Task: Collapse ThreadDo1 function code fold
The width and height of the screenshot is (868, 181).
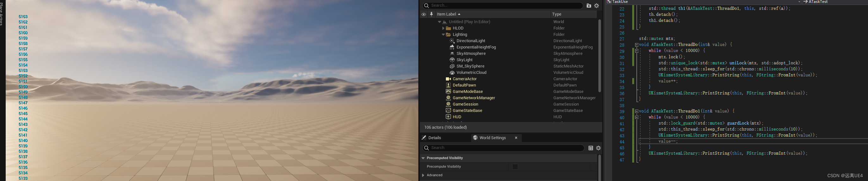Action: pos(636,112)
